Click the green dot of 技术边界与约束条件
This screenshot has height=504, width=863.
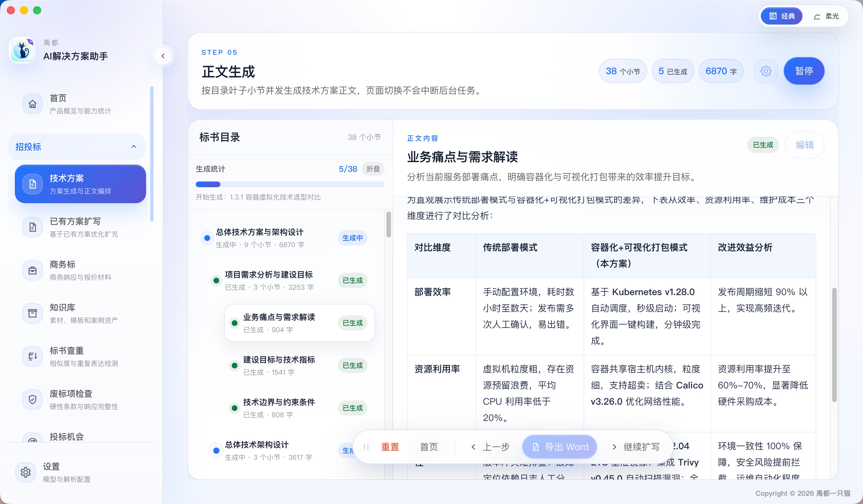235,408
